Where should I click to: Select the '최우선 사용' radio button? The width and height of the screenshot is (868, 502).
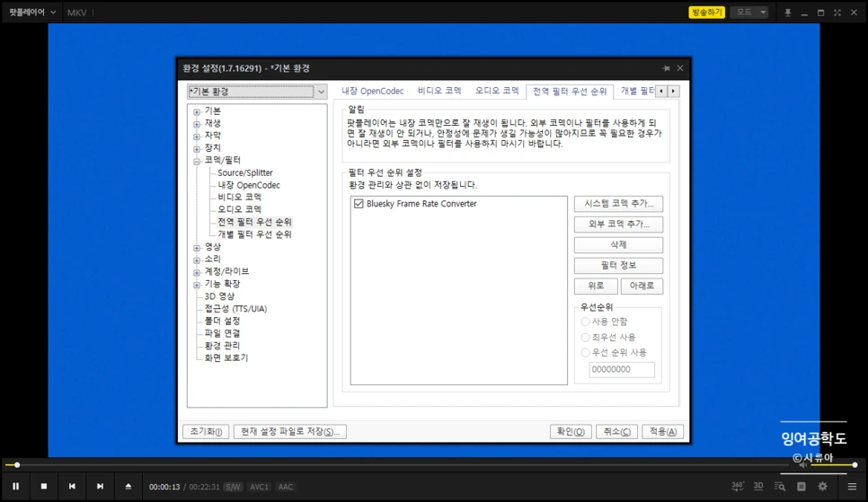[585, 337]
